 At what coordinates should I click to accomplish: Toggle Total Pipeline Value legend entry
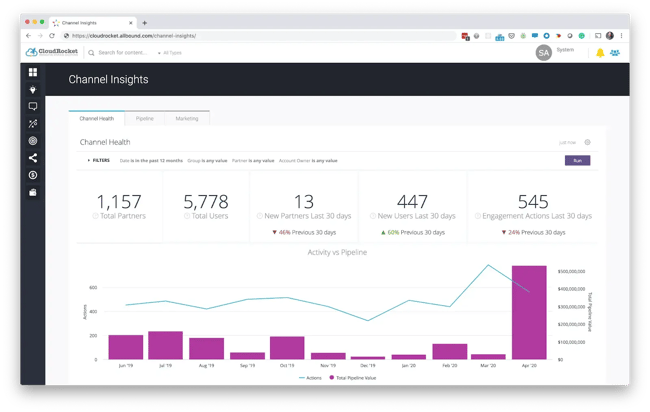[353, 378]
